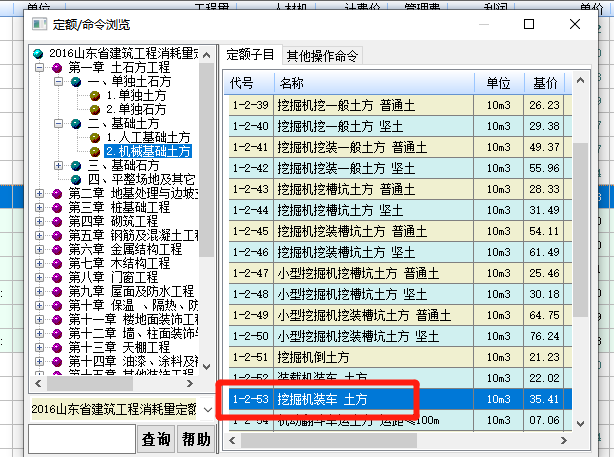Click the 基价 column header
The image size is (614, 457).
pyautogui.click(x=544, y=83)
